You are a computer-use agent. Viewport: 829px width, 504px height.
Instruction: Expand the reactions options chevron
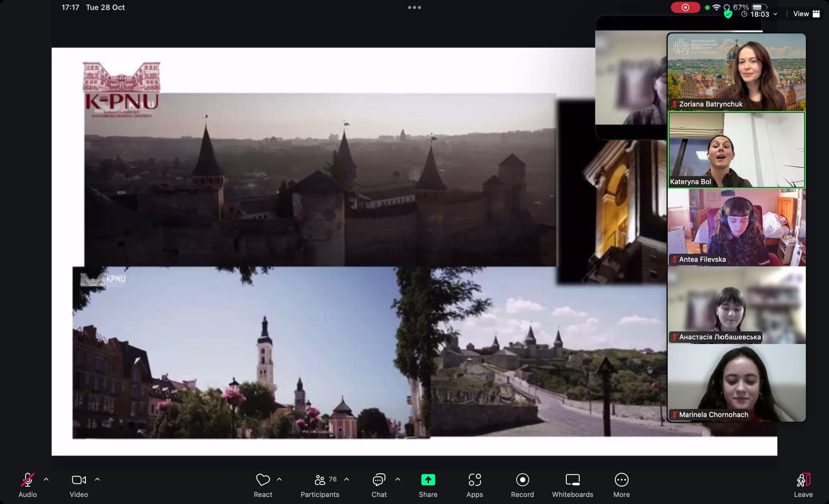pos(279,480)
